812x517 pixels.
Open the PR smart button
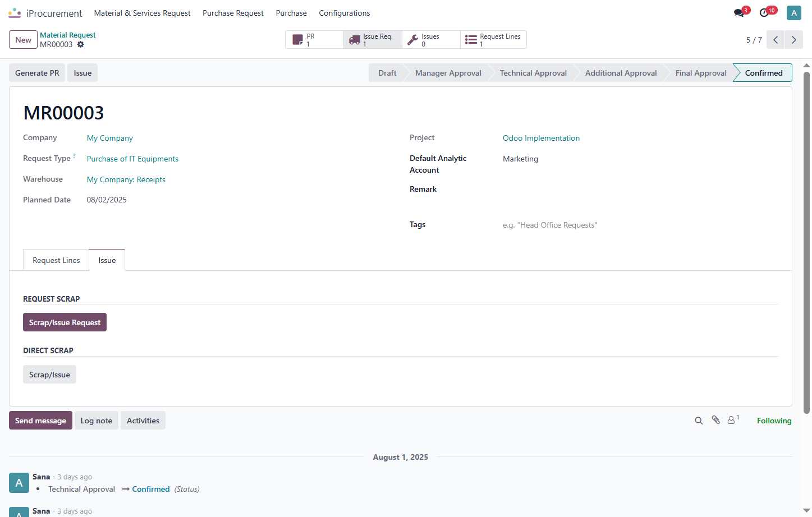(x=314, y=40)
